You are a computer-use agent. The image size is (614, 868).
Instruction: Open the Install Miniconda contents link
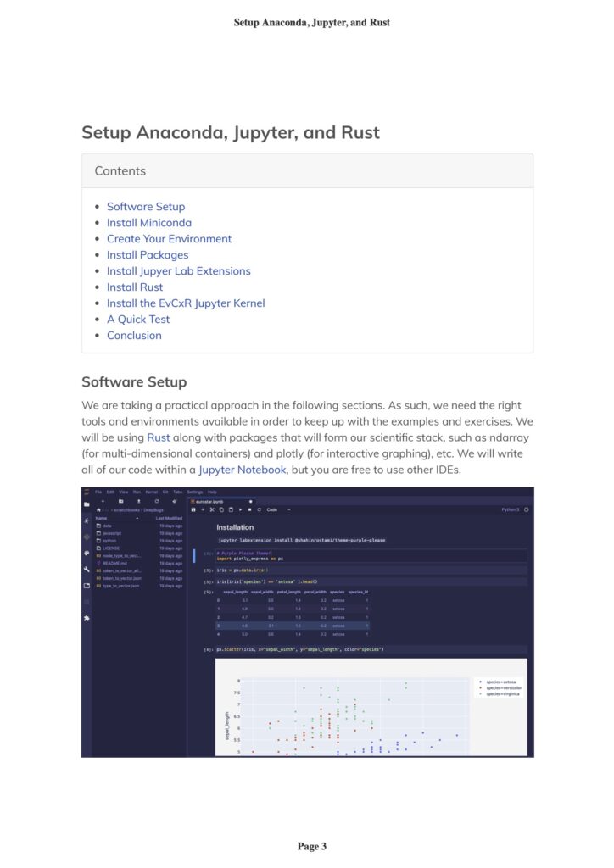(148, 223)
